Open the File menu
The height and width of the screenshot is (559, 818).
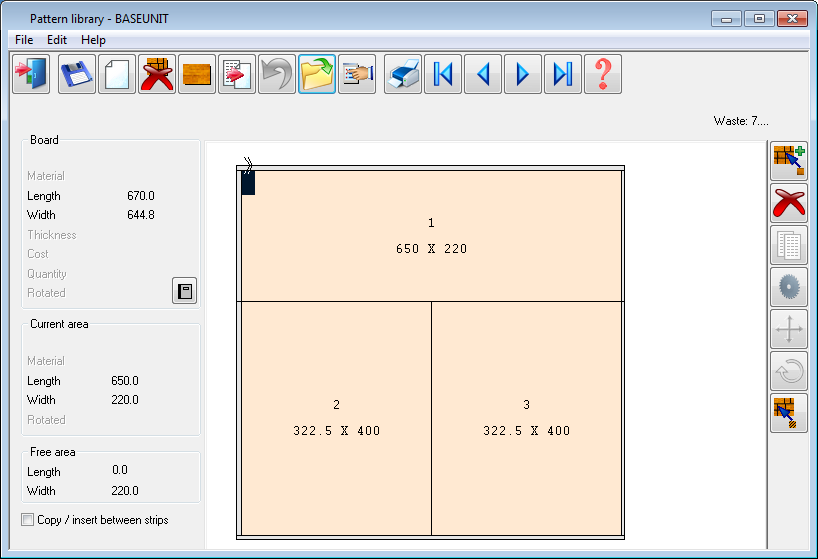24,40
